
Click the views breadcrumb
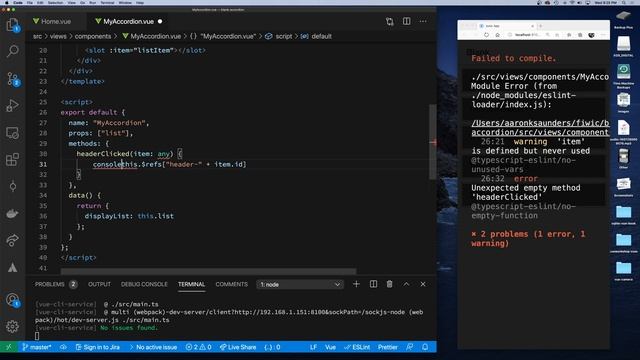58,36
